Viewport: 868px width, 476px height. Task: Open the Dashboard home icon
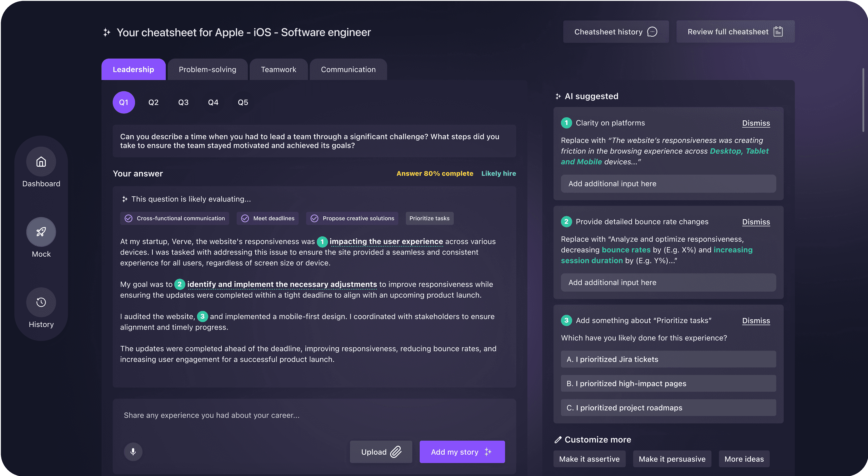pos(41,162)
